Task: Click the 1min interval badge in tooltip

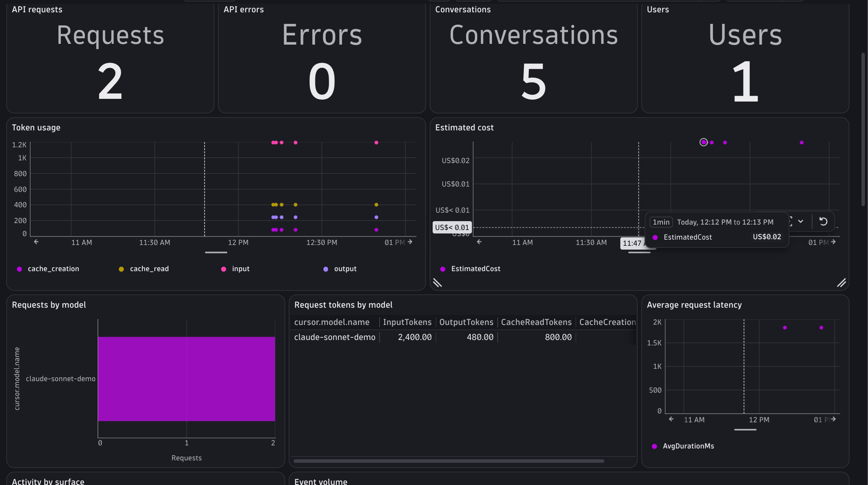Action: tap(661, 222)
